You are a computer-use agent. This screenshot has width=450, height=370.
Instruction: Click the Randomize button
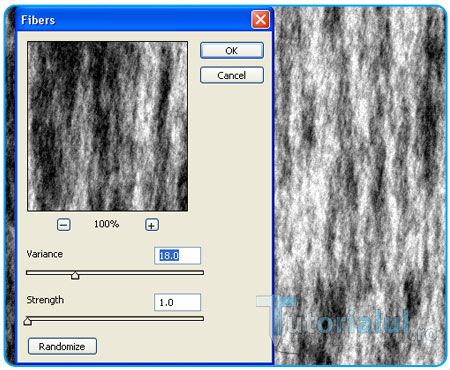(x=62, y=346)
